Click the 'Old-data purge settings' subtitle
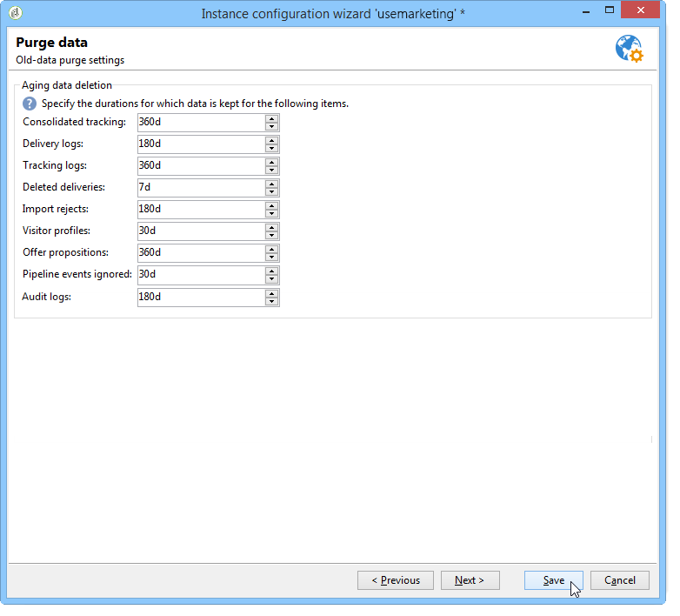680x616 pixels. coord(70,60)
